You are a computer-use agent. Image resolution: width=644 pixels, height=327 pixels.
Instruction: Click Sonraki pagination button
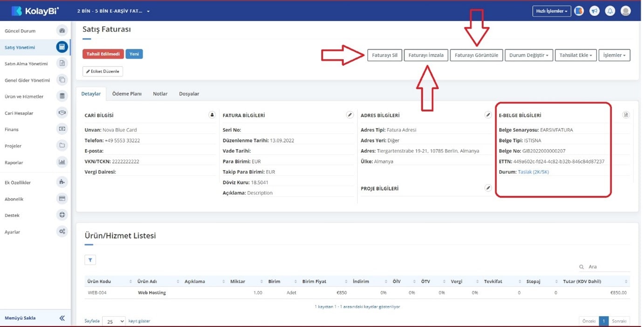tap(619, 321)
